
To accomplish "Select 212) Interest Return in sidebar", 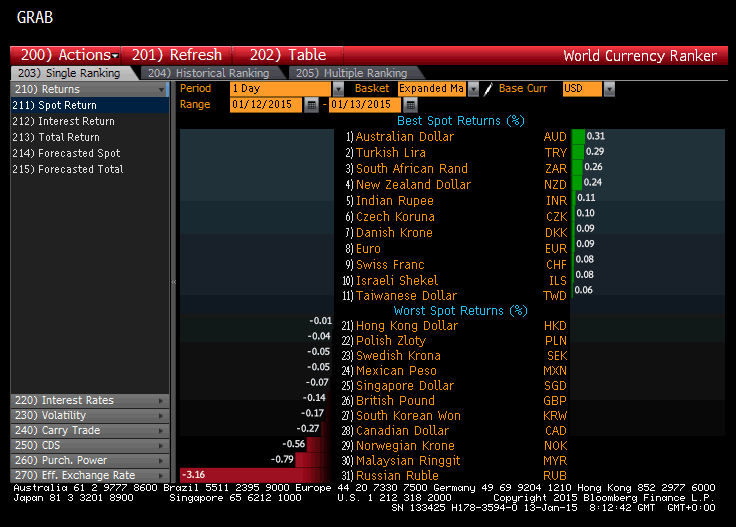I will coord(90,121).
